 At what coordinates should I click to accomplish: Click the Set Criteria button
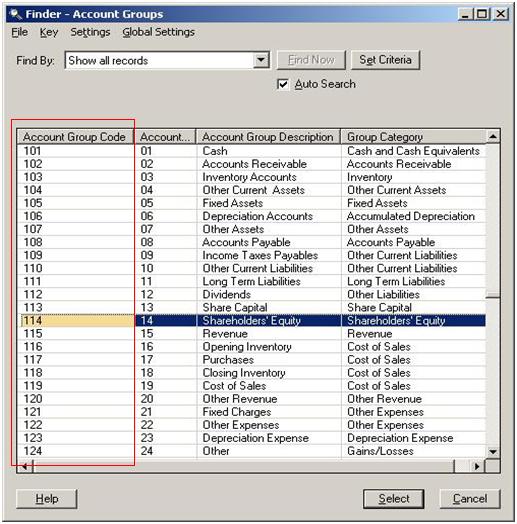click(385, 60)
